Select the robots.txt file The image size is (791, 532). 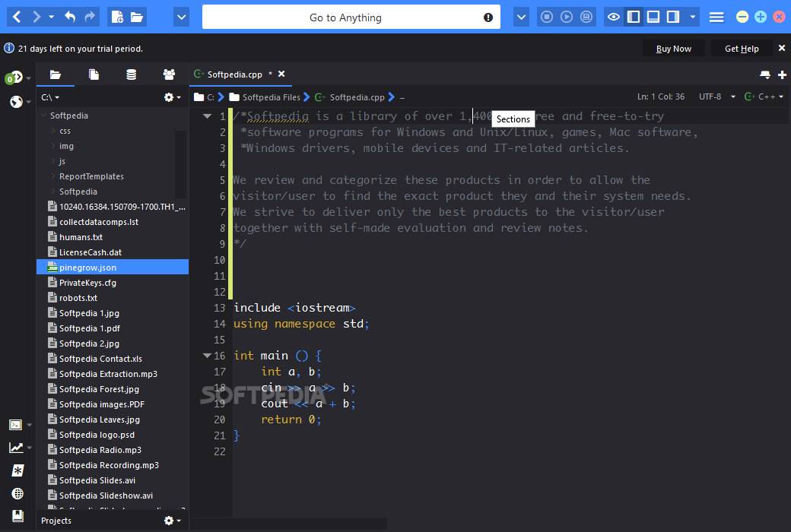(78, 298)
